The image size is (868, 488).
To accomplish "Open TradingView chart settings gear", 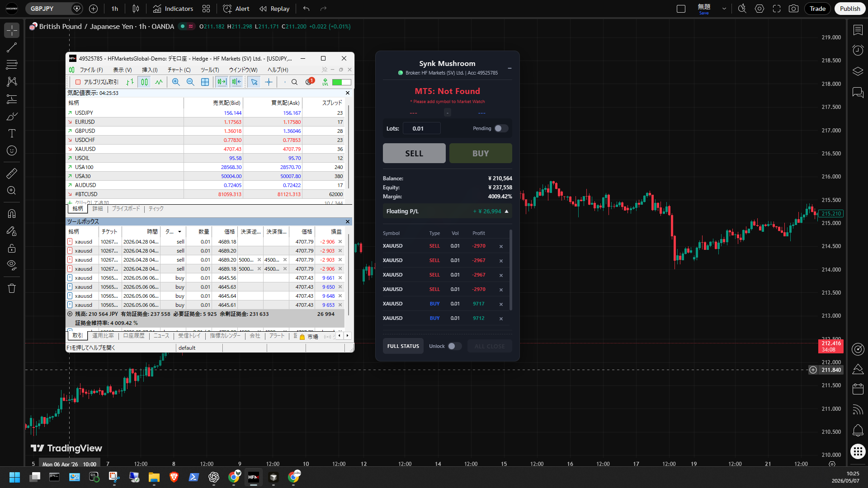I will click(759, 9).
